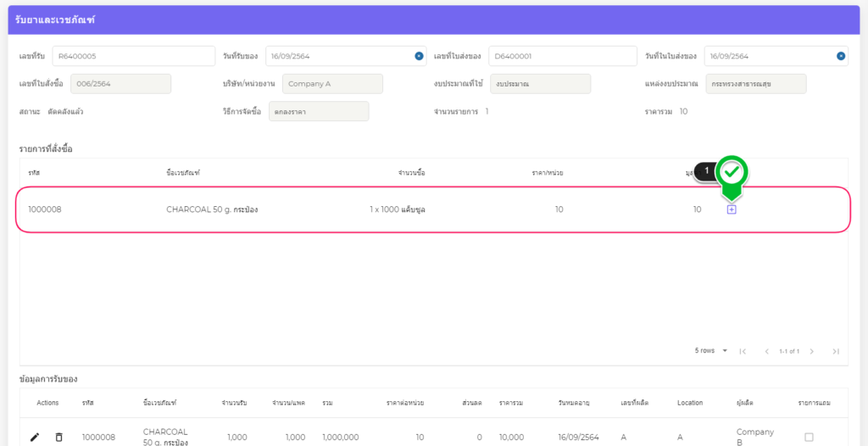Click the เลขที่รับ field containing R6400005
Viewport: 868px width, 446px height.
pos(133,56)
